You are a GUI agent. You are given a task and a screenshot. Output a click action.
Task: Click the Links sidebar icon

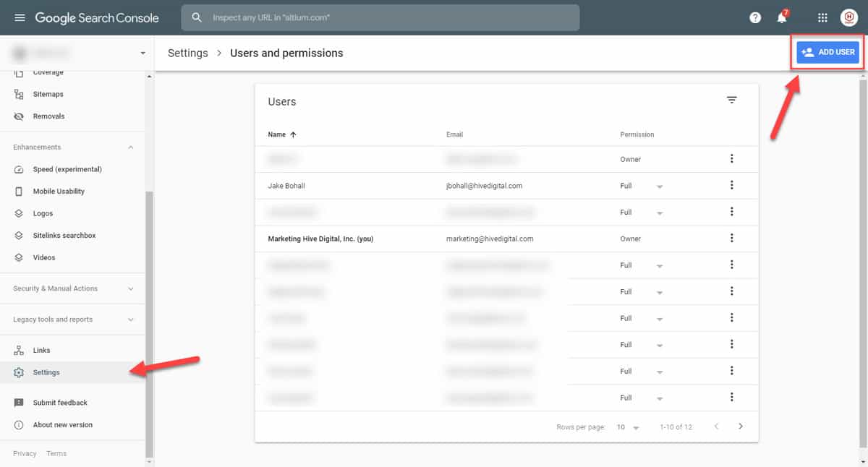point(19,350)
